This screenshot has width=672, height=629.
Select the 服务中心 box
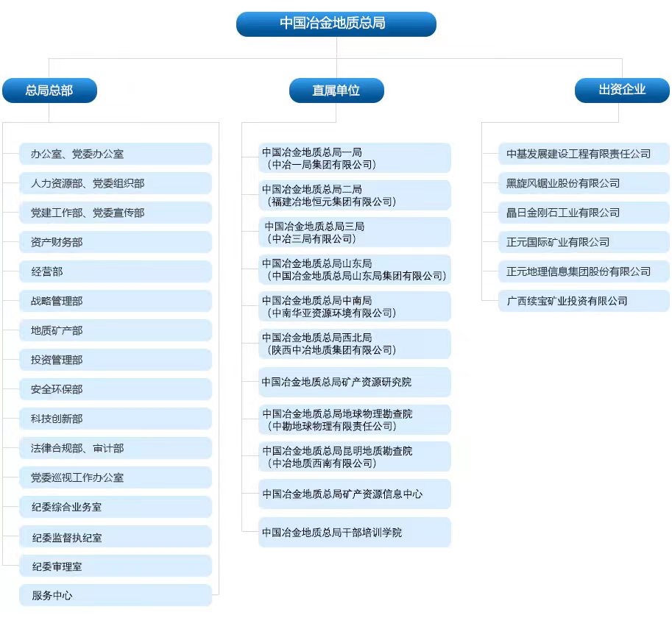[x=116, y=595]
